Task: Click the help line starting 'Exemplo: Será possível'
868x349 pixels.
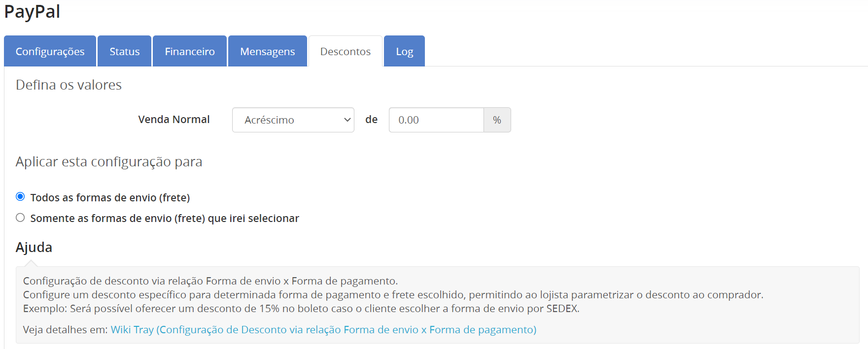Action: 301,309
